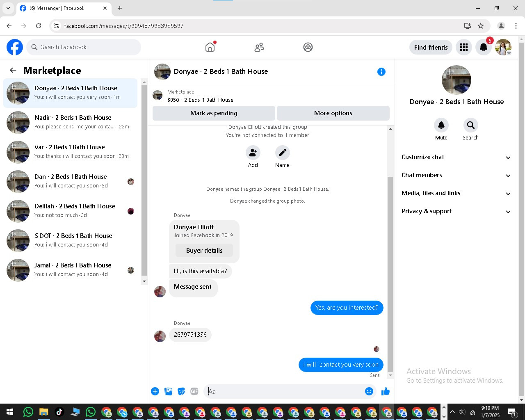Send a thumbs-up like

386,391
